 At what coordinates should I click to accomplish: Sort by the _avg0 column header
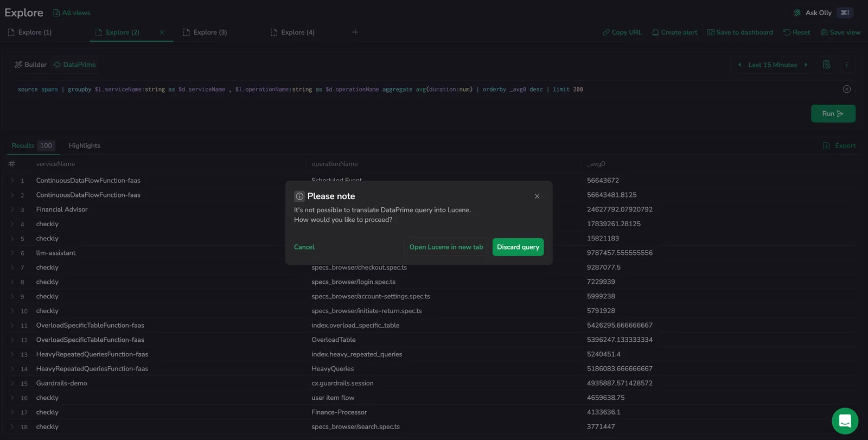pyautogui.click(x=596, y=164)
